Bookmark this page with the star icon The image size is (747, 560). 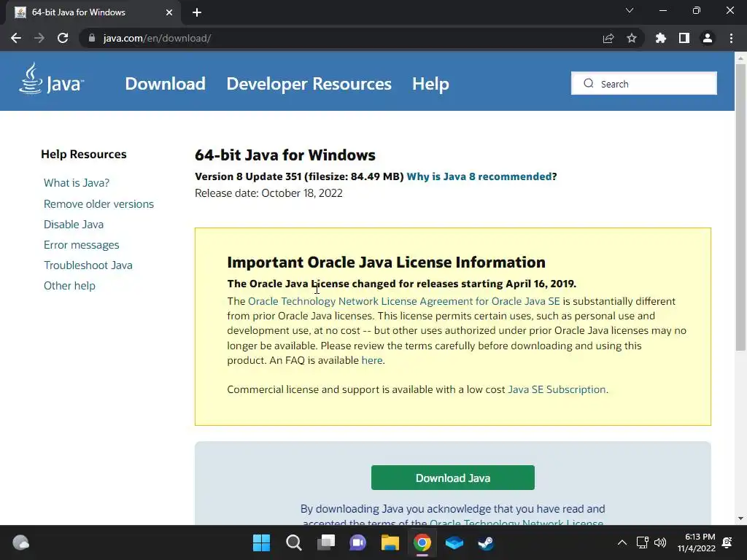(x=632, y=38)
